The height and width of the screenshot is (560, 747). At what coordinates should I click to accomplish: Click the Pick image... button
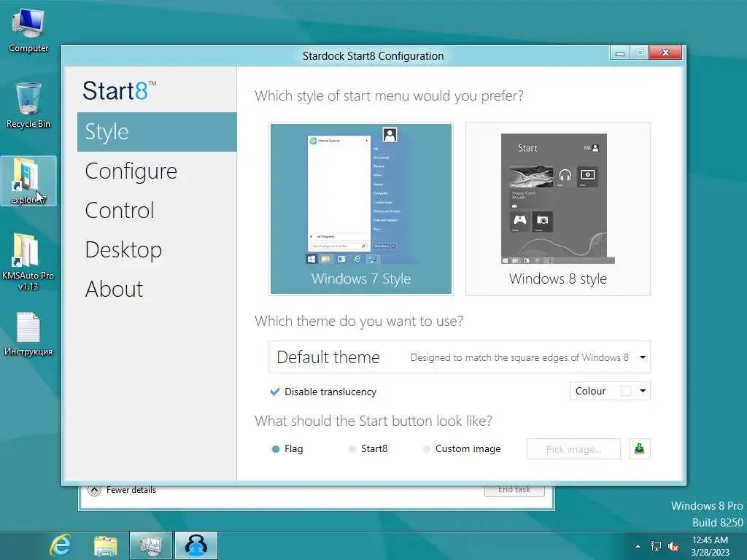[573, 449]
